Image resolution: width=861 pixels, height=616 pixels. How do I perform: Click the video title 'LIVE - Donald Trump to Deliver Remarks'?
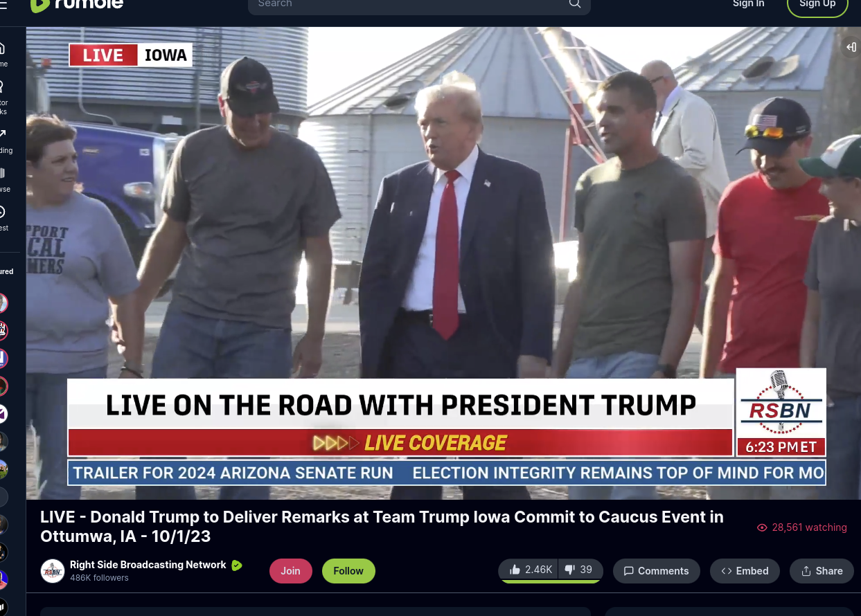coord(382,527)
